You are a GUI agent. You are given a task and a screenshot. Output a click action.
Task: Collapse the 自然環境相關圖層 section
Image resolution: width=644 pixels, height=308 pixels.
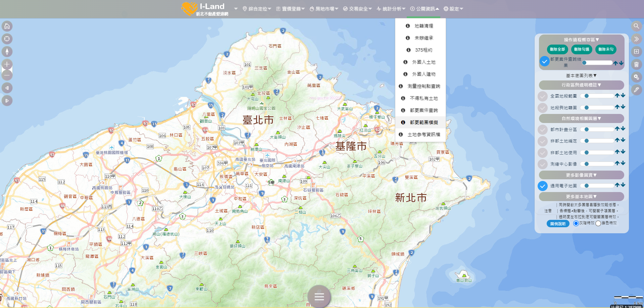click(581, 119)
